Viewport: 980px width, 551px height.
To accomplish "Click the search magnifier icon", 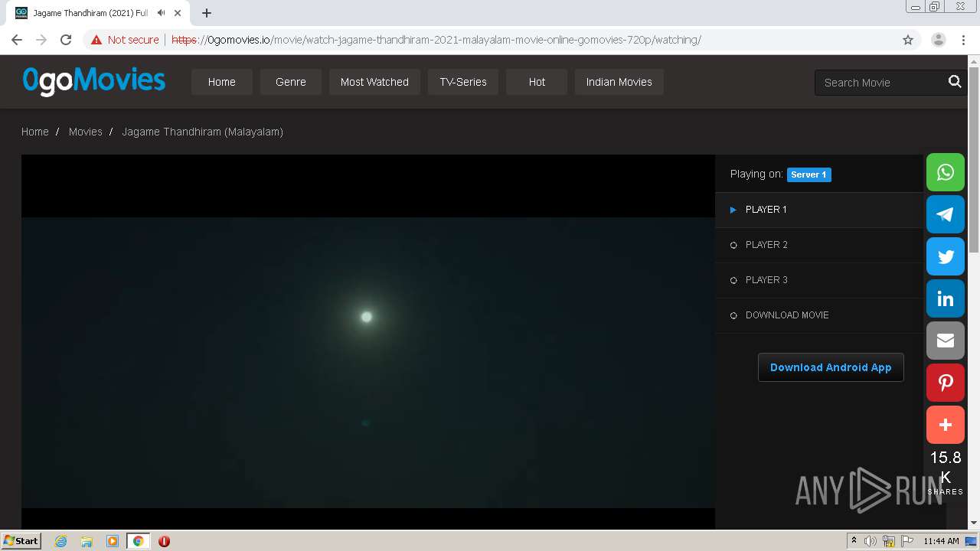I will (x=955, y=82).
